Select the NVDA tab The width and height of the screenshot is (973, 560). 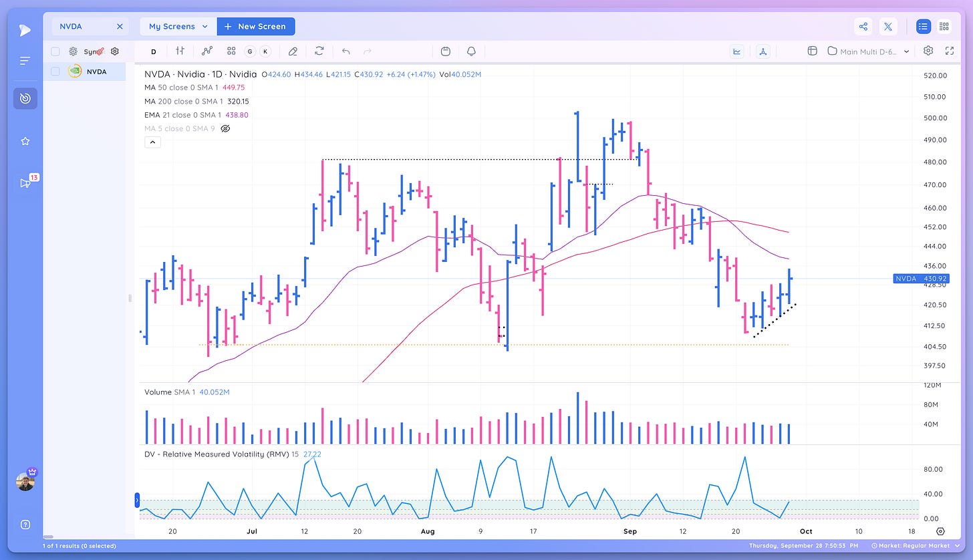pyautogui.click(x=89, y=27)
